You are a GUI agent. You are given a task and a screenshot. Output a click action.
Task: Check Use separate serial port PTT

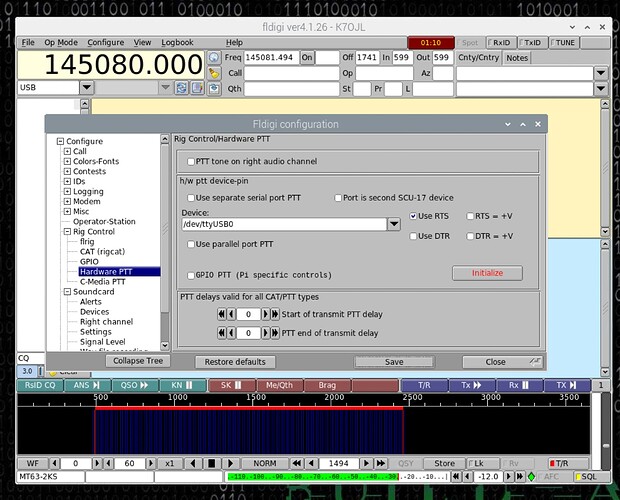191,198
